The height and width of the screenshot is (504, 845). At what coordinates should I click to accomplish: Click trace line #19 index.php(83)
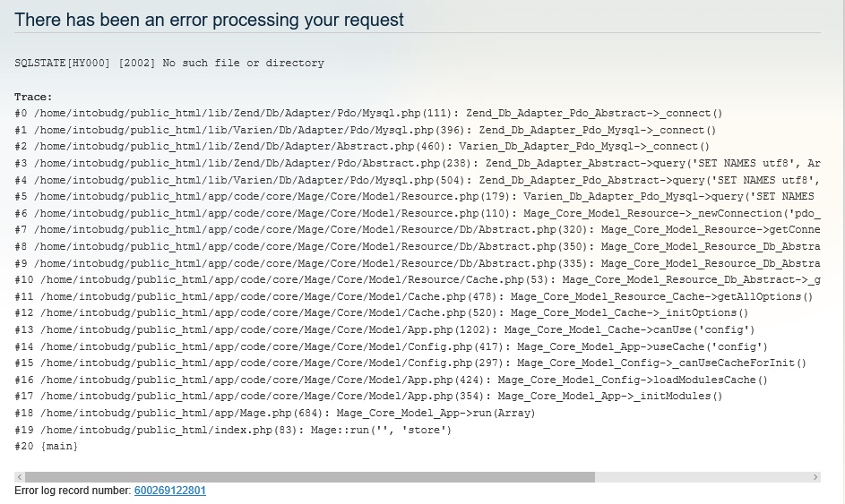coord(233,430)
